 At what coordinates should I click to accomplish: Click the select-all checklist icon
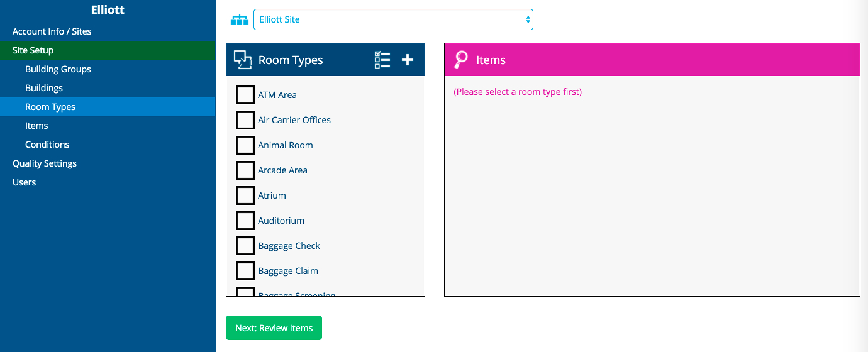pos(382,60)
